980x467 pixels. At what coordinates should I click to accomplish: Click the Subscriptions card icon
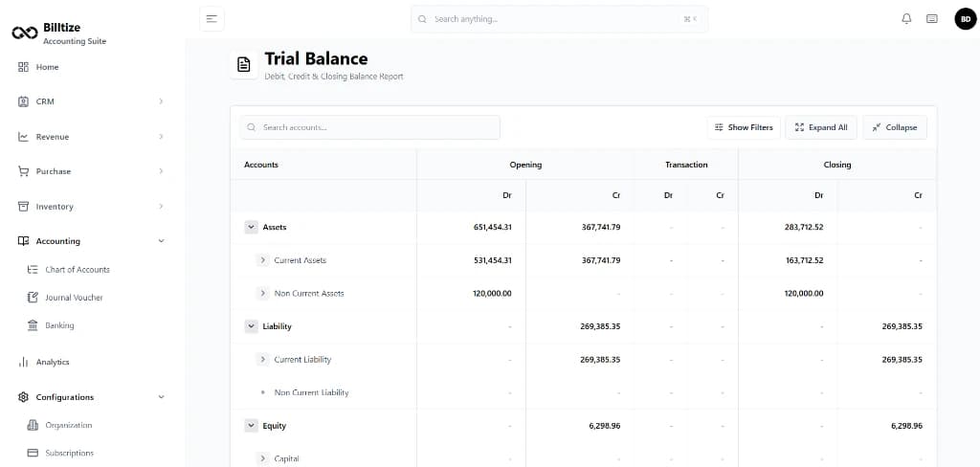point(33,453)
